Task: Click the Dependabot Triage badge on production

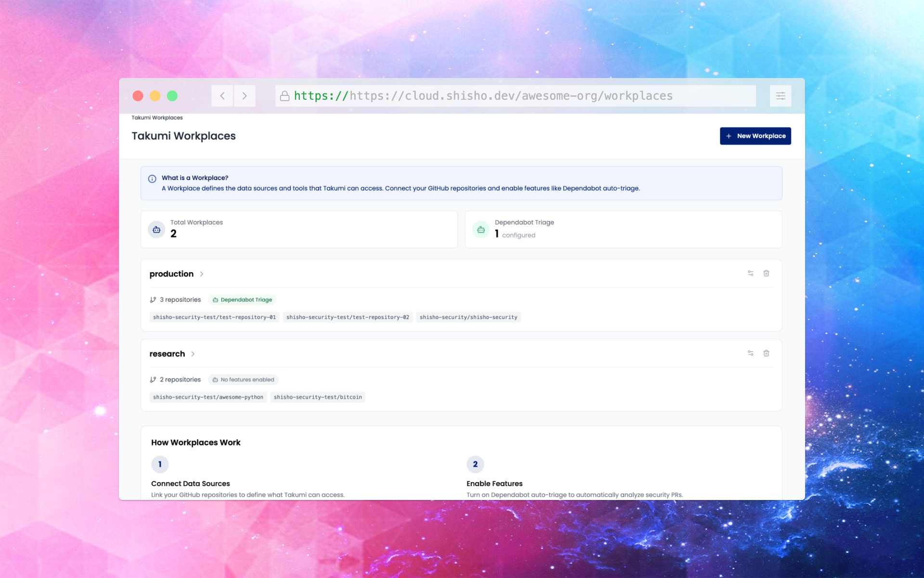Action: point(242,300)
